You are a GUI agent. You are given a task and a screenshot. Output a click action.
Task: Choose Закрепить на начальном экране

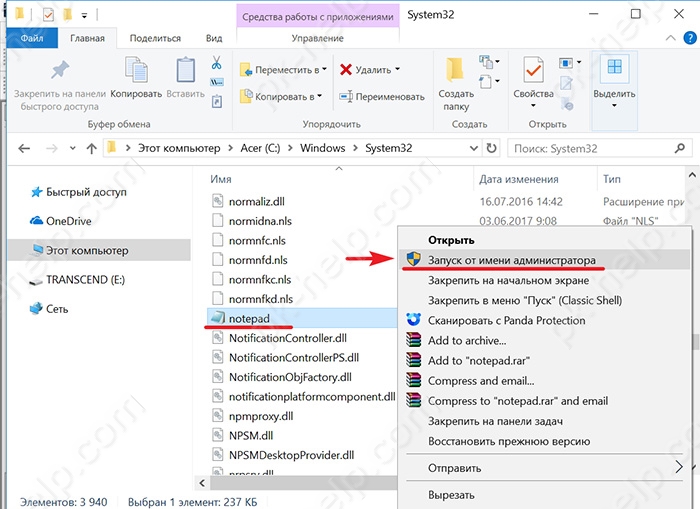click(x=544, y=280)
